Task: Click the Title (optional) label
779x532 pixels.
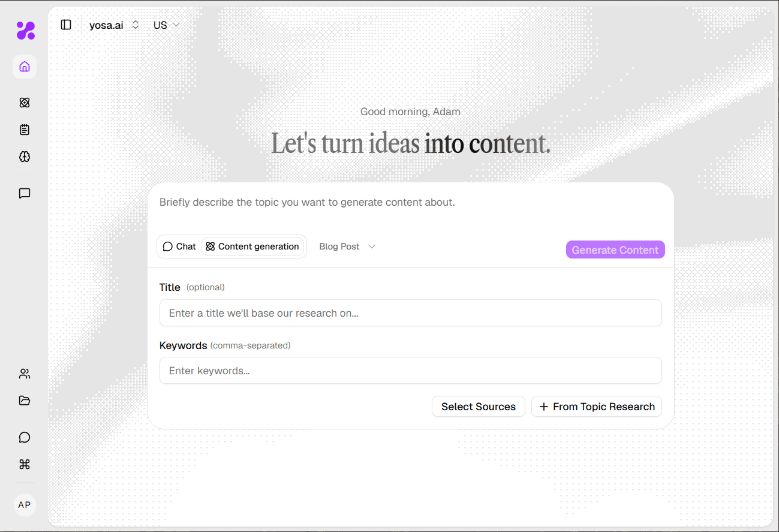Action: pos(192,287)
